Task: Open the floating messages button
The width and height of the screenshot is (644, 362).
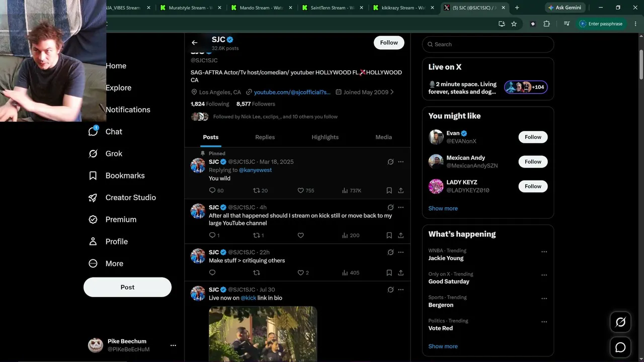Action: coord(620,347)
